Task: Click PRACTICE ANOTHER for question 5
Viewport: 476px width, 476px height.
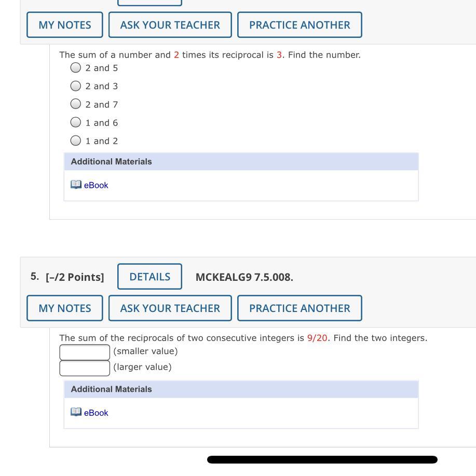Action: [300, 308]
